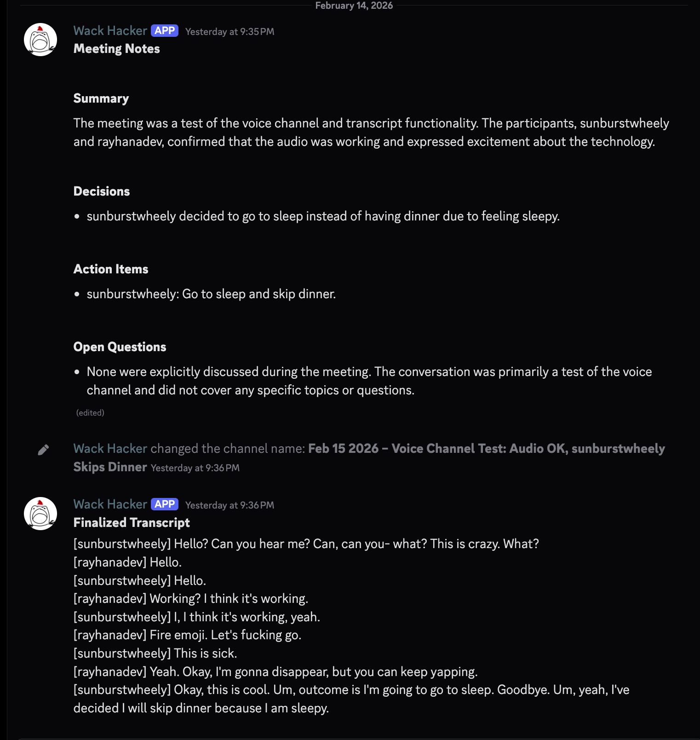Click the Summary heading

click(x=101, y=98)
